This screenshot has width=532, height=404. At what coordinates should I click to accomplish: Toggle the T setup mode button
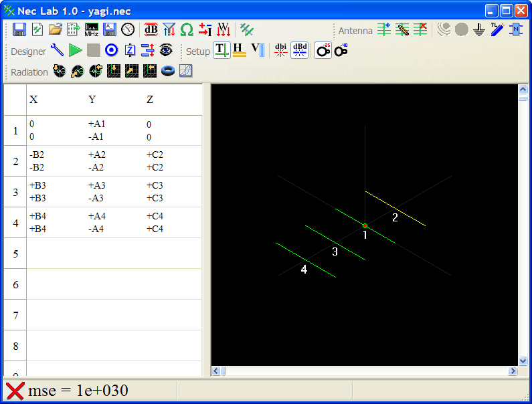tap(222, 51)
